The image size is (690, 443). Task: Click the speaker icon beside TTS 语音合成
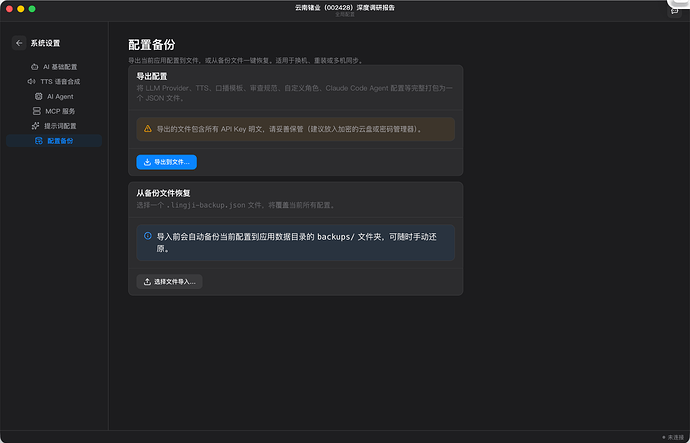coord(32,81)
